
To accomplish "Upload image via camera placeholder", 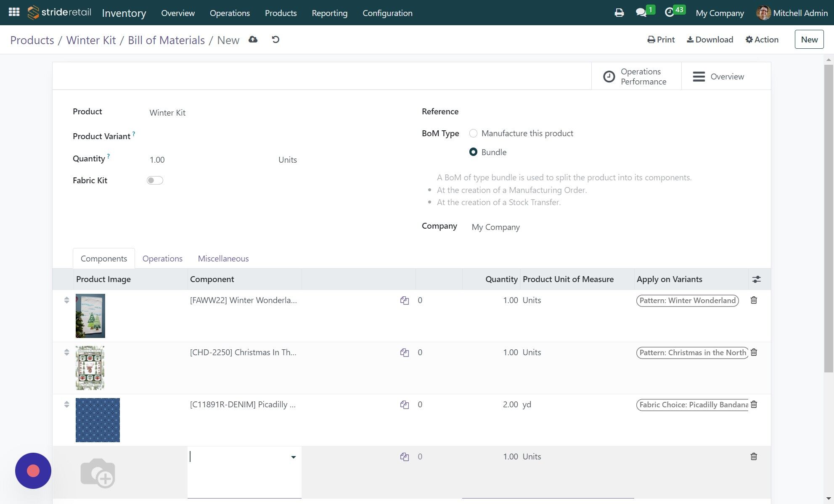I will 98,473.
